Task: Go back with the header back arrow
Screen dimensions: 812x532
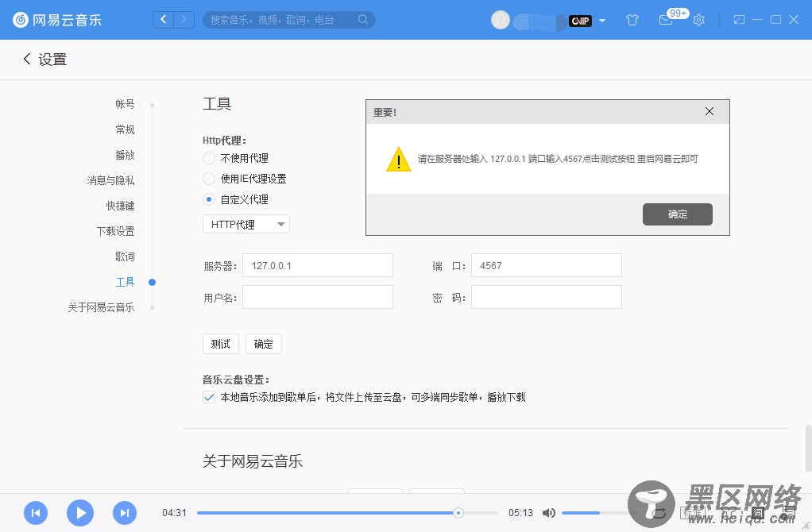Action: (x=163, y=20)
